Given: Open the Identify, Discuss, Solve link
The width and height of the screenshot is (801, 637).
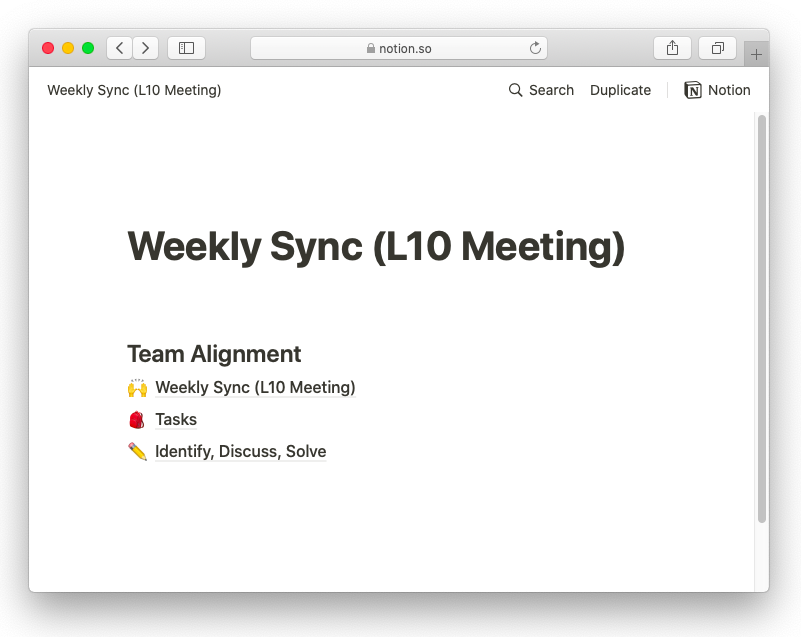Looking at the screenshot, I should click(x=240, y=451).
